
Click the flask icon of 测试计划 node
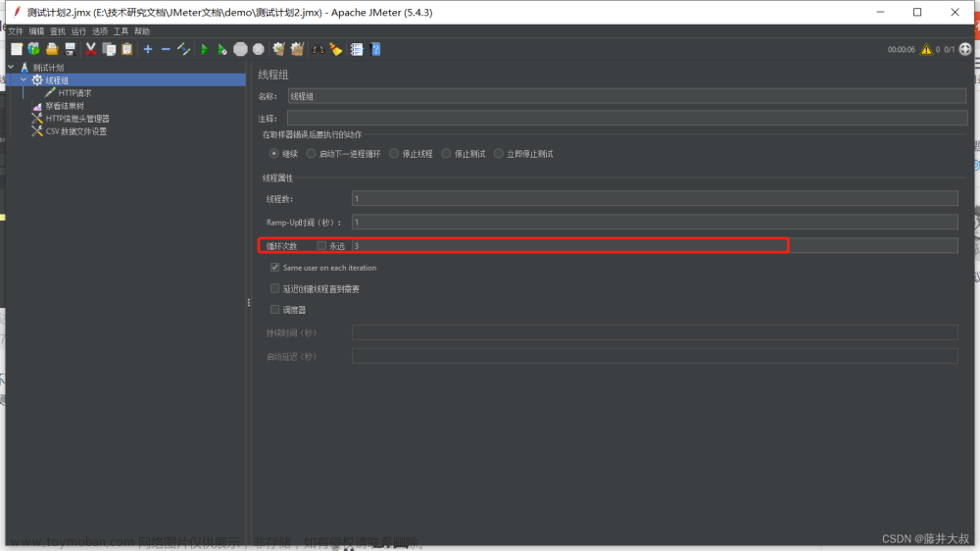click(24, 68)
